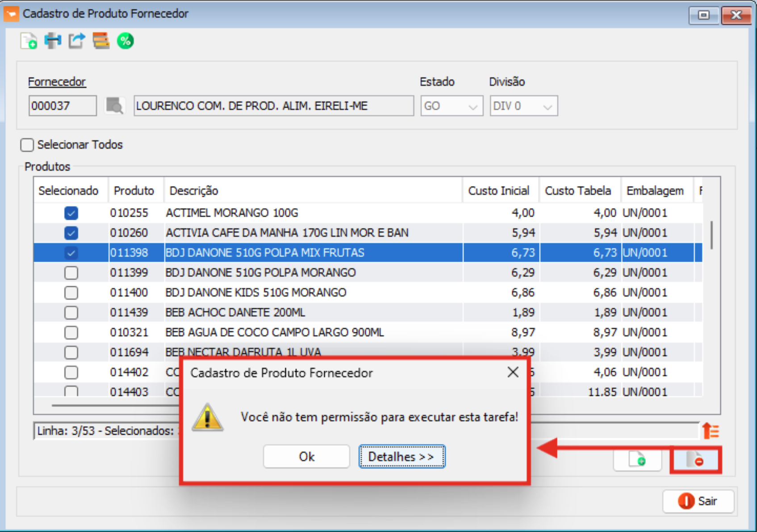Expand the Divisão dropdown
This screenshot has height=532, width=757.
tap(523, 106)
